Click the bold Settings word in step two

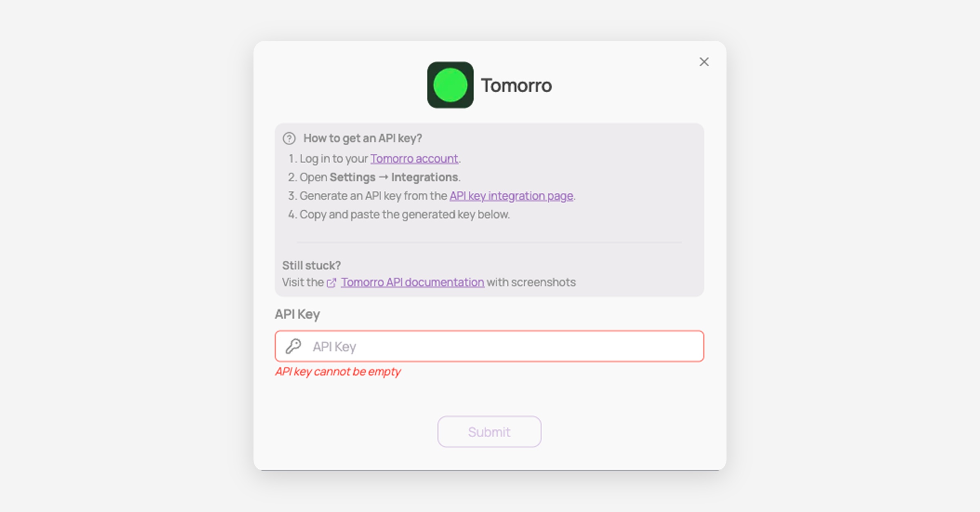352,177
